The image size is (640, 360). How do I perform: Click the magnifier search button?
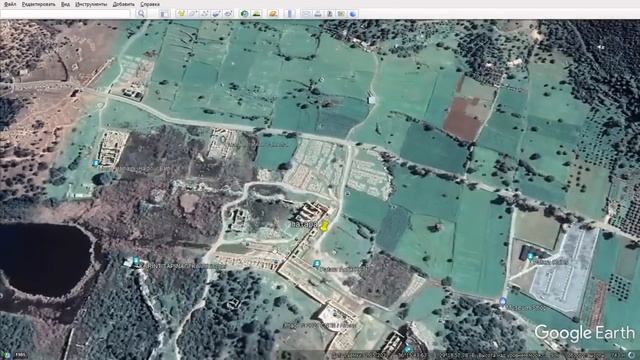point(141,14)
